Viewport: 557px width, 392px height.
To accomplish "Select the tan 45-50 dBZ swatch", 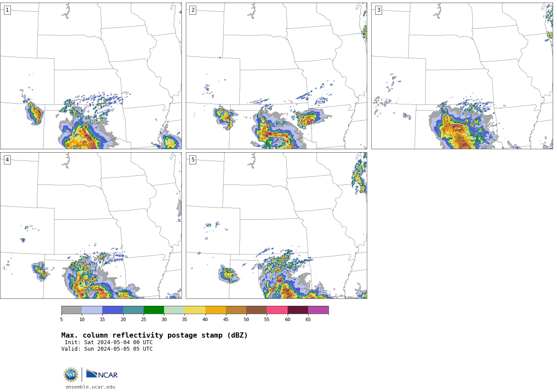I will (236, 310).
